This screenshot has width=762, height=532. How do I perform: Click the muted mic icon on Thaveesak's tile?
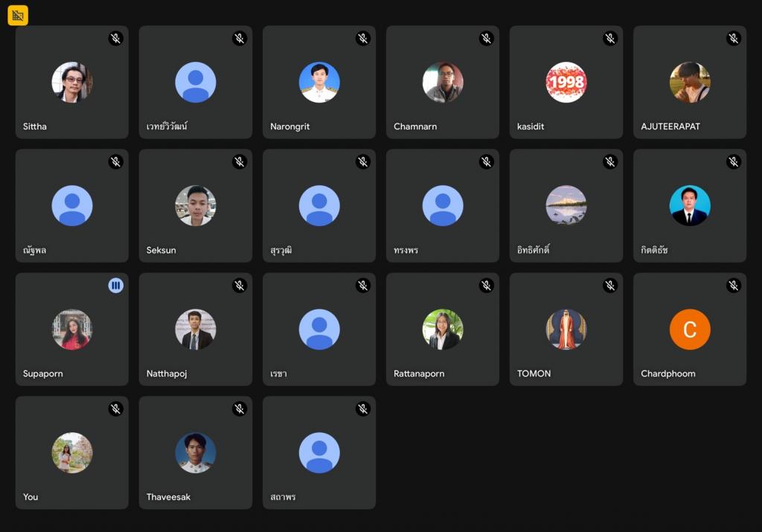pyautogui.click(x=239, y=409)
